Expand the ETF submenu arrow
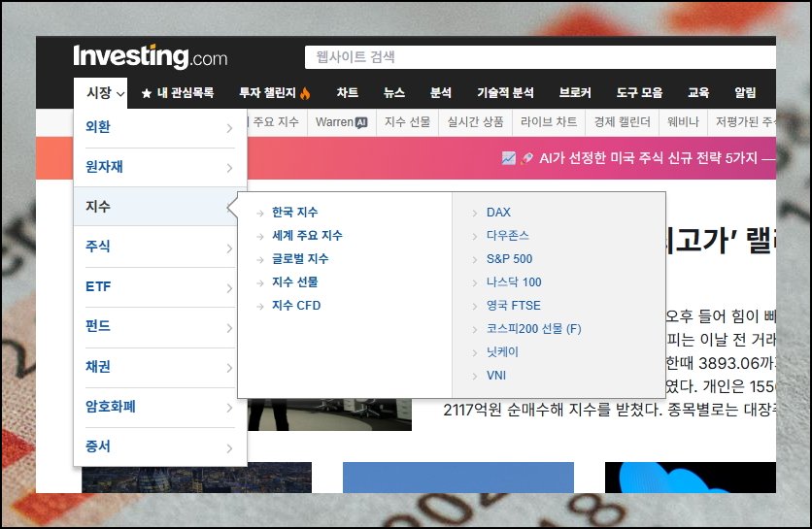 (x=229, y=288)
